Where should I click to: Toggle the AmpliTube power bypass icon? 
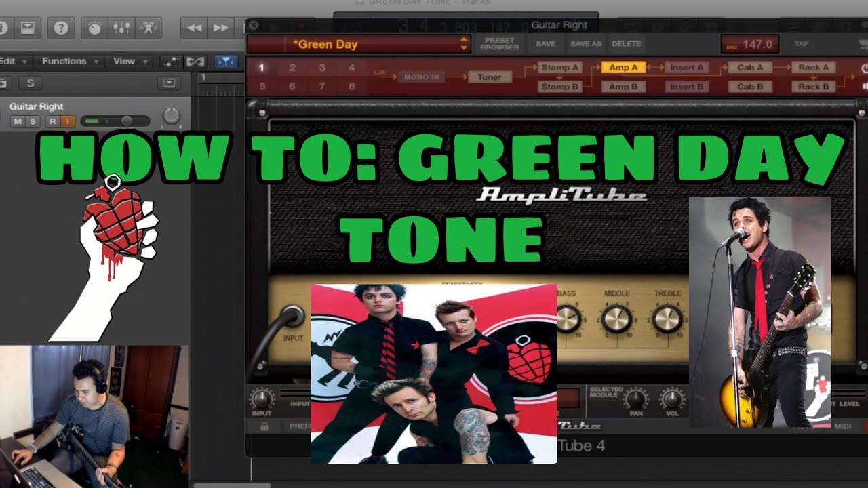click(864, 68)
